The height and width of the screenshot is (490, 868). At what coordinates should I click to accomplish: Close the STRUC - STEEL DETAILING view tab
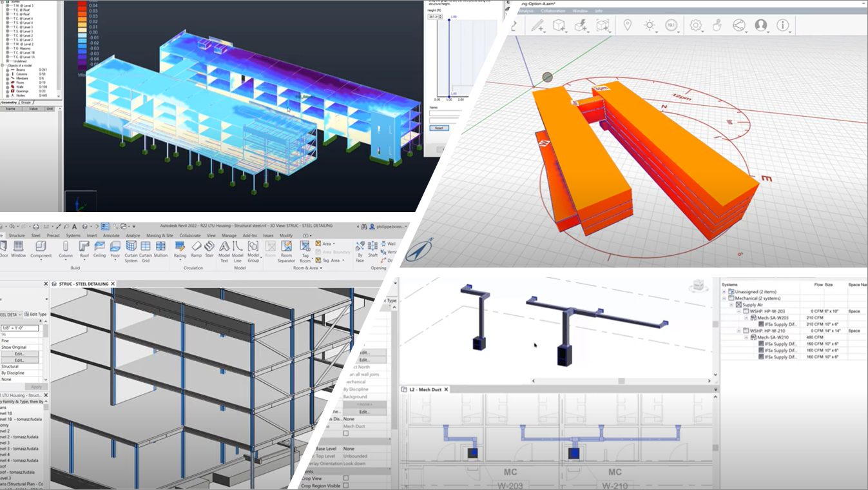click(114, 284)
